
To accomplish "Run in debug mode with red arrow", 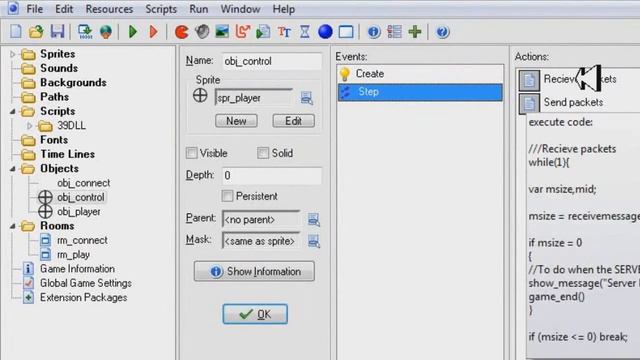I will 153,31.
